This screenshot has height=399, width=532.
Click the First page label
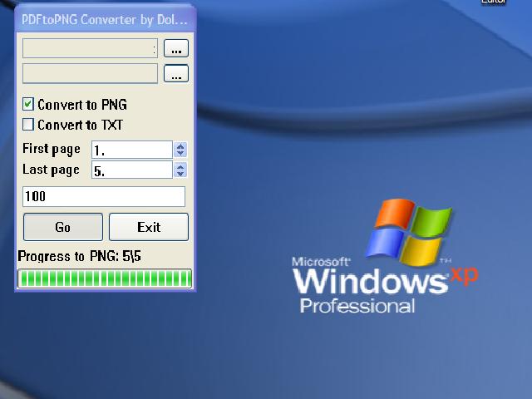52,150
